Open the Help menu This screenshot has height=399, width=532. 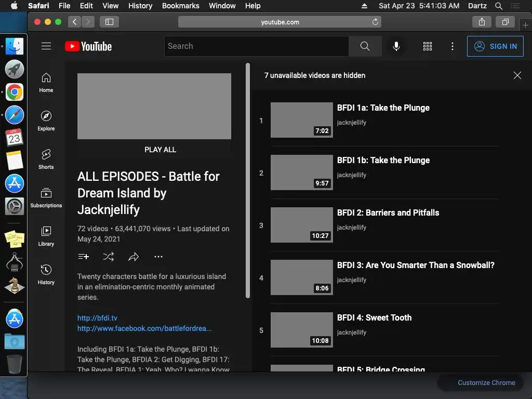253,6
